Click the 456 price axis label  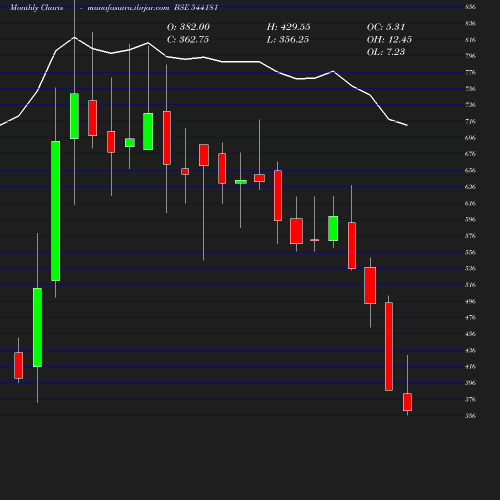pyautogui.click(x=470, y=334)
